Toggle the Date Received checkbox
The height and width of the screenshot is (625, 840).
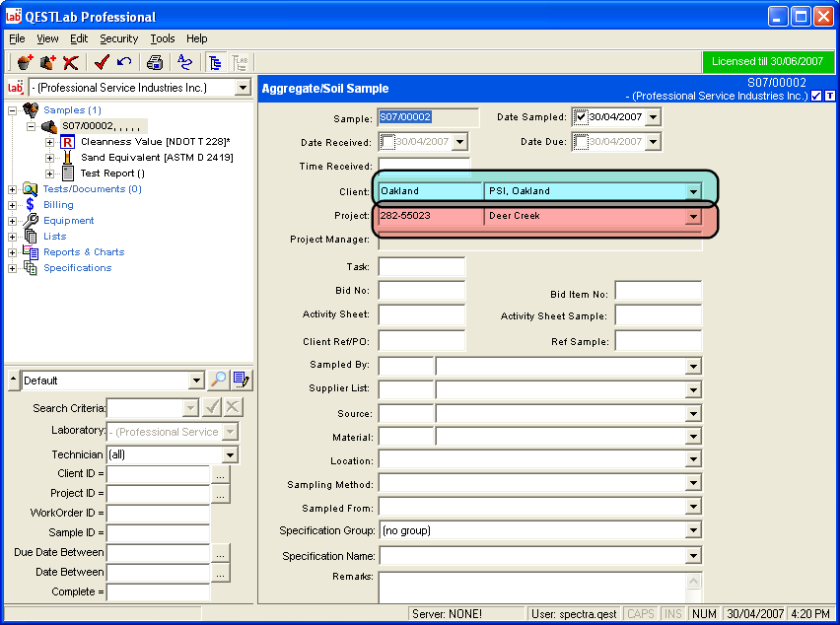[x=386, y=142]
